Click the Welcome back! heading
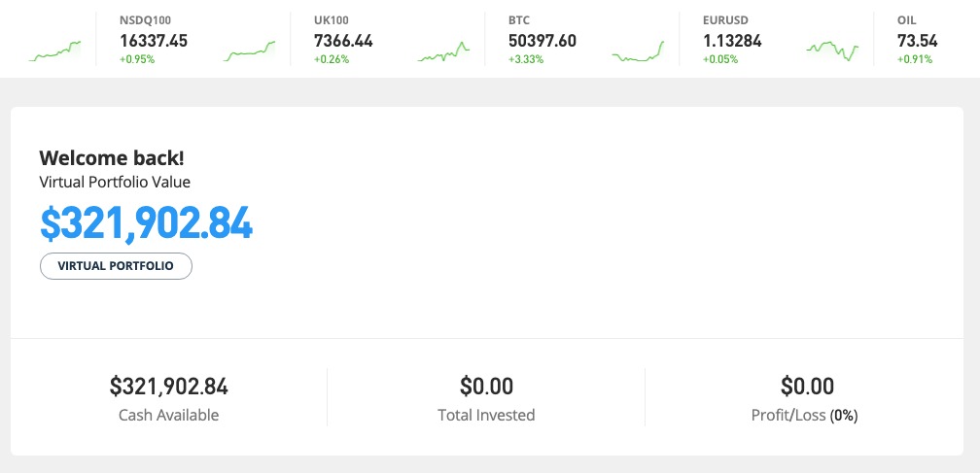This screenshot has width=980, height=473. (x=112, y=158)
